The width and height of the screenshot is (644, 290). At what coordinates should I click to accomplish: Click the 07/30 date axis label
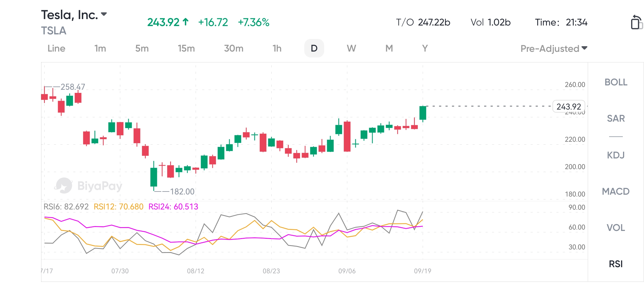(120, 271)
